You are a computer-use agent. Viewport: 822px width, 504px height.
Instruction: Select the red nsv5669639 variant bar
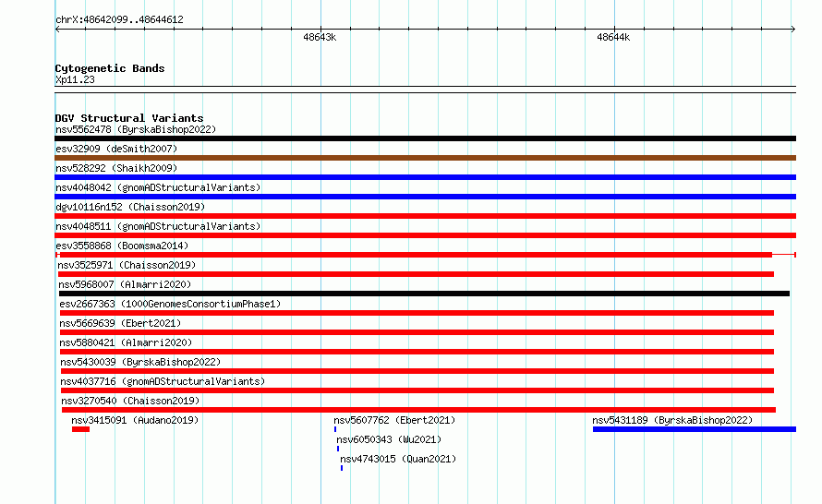point(417,332)
